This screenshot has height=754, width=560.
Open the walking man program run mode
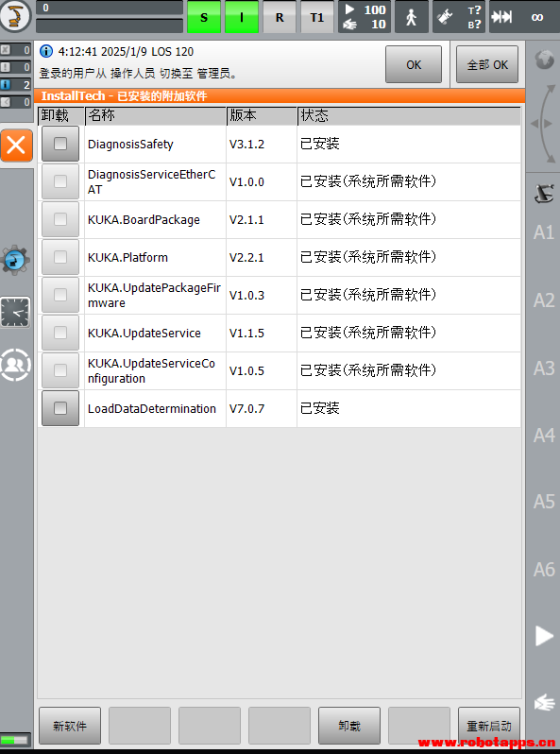point(412,17)
